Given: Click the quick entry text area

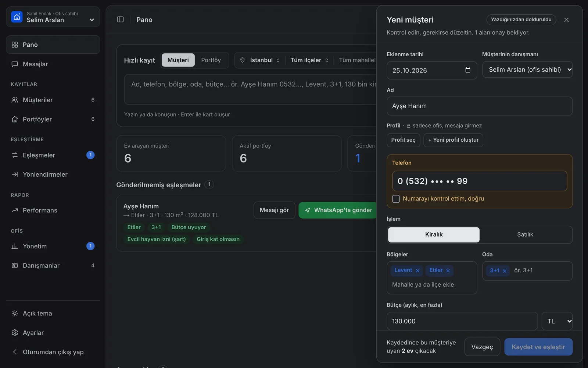Looking at the screenshot, I should click(251, 89).
